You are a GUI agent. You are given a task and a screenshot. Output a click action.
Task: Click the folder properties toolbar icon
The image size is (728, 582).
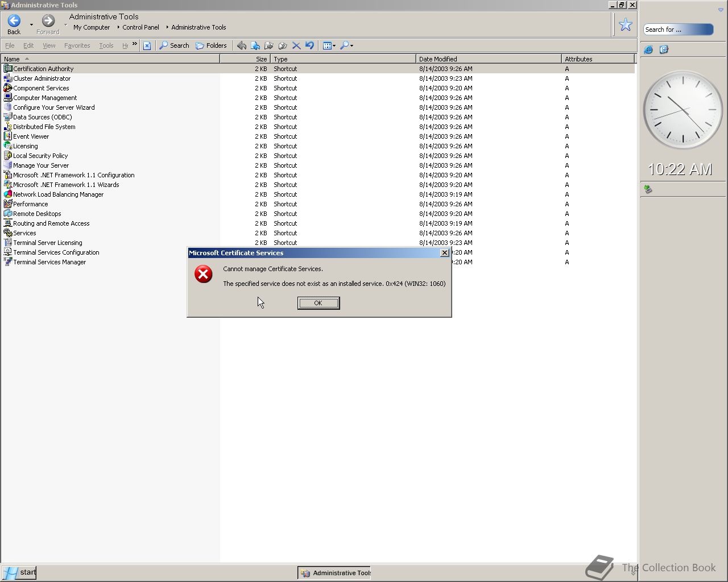pyautogui.click(x=283, y=45)
